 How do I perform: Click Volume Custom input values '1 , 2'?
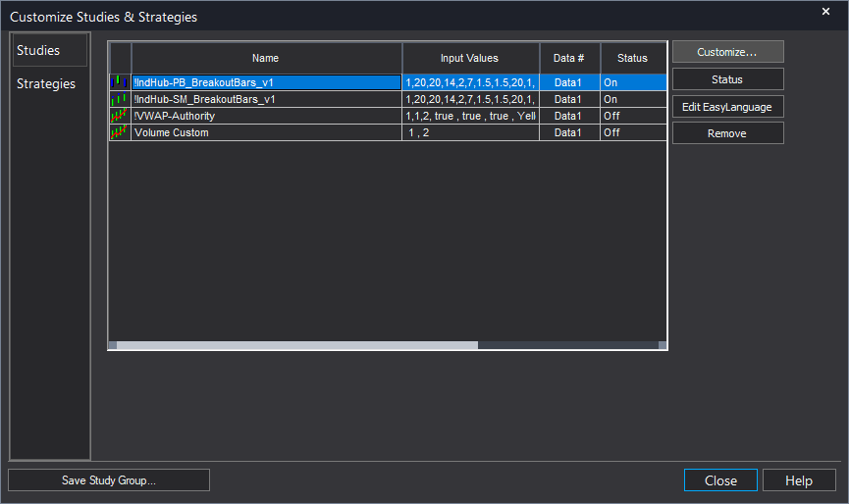(x=470, y=132)
